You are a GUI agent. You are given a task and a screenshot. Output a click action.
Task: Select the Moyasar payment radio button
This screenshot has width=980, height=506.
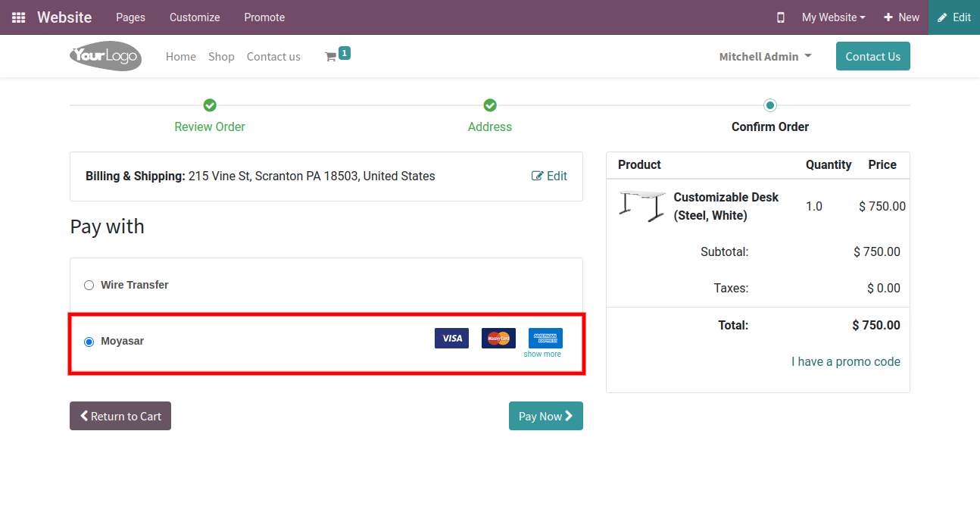[x=89, y=342]
